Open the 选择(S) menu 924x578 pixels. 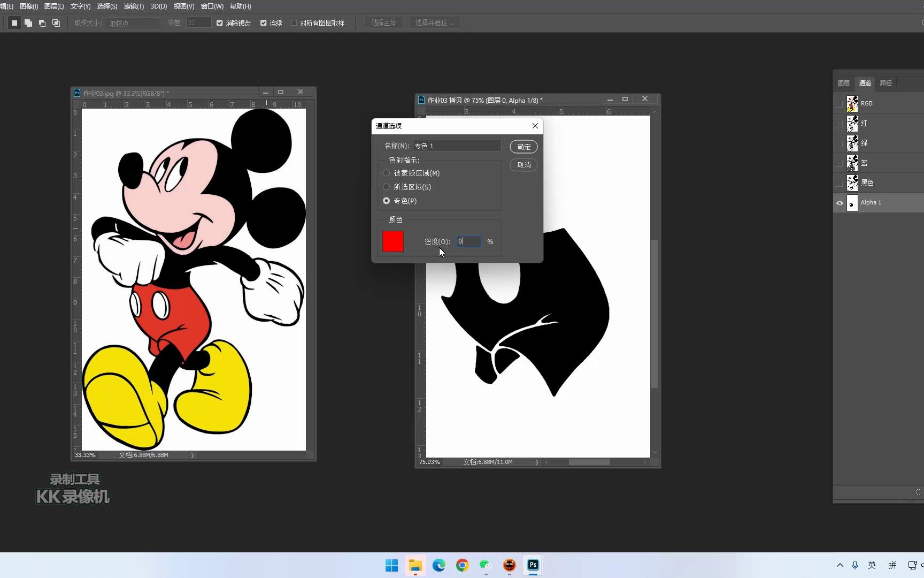coord(107,6)
